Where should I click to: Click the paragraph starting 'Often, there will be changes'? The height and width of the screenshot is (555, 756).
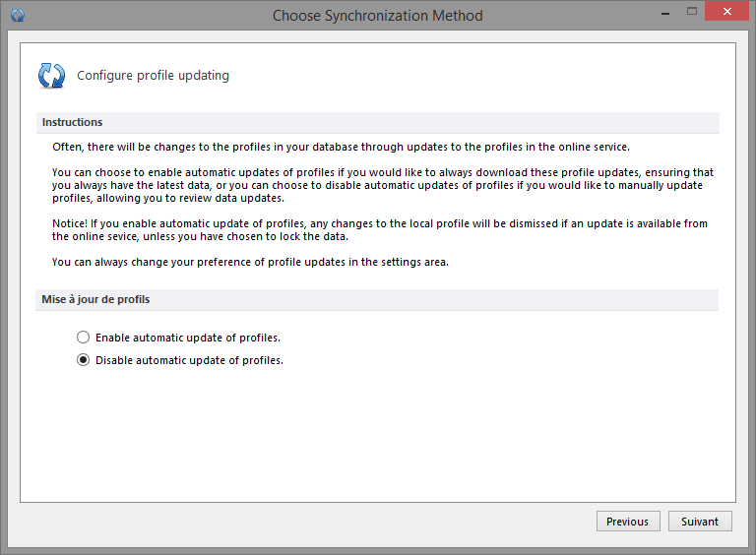[x=341, y=147]
